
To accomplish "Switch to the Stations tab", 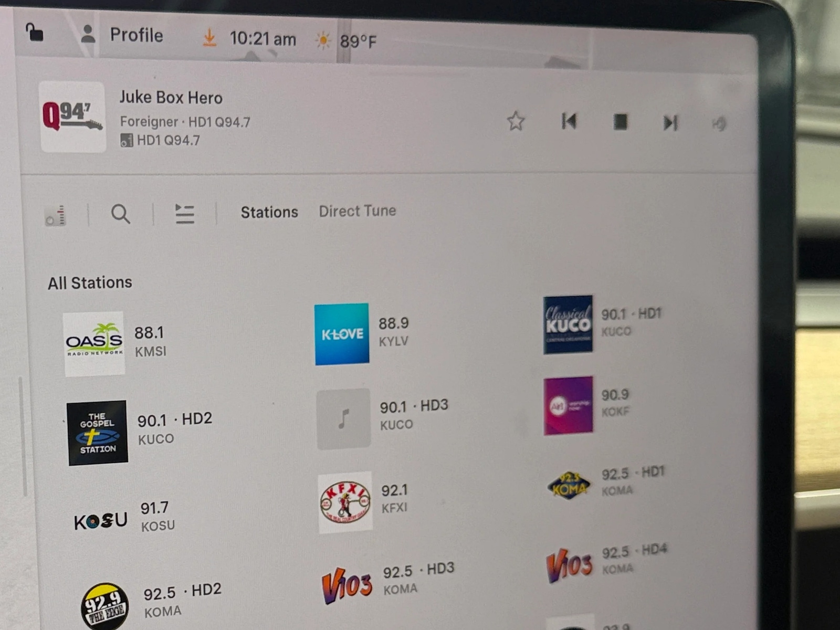I will pos(269,212).
